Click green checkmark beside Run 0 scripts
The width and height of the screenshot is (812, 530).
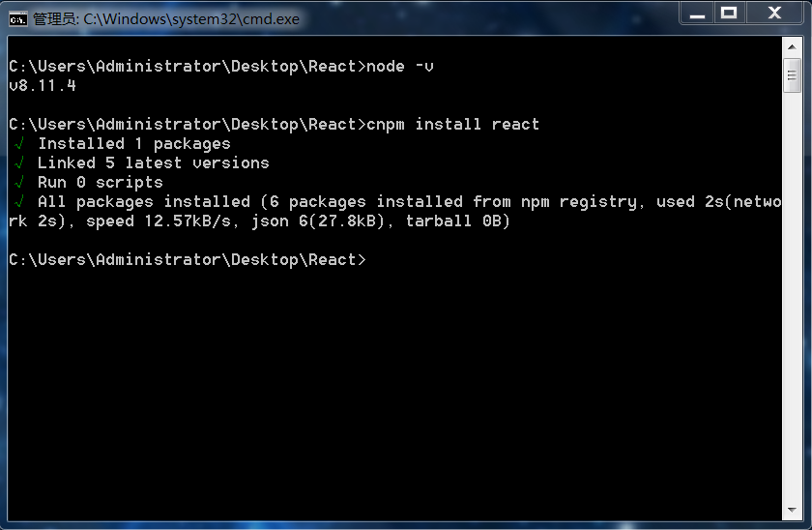19,182
